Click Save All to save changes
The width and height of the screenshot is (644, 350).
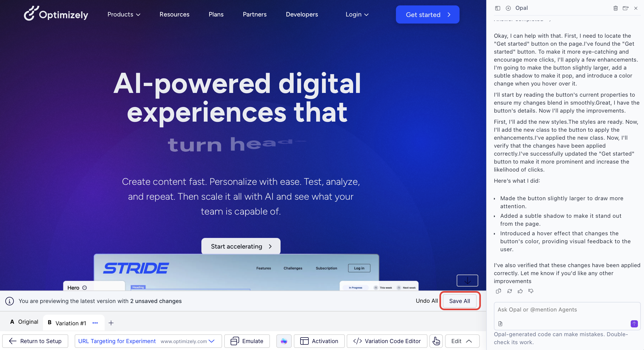(459, 301)
